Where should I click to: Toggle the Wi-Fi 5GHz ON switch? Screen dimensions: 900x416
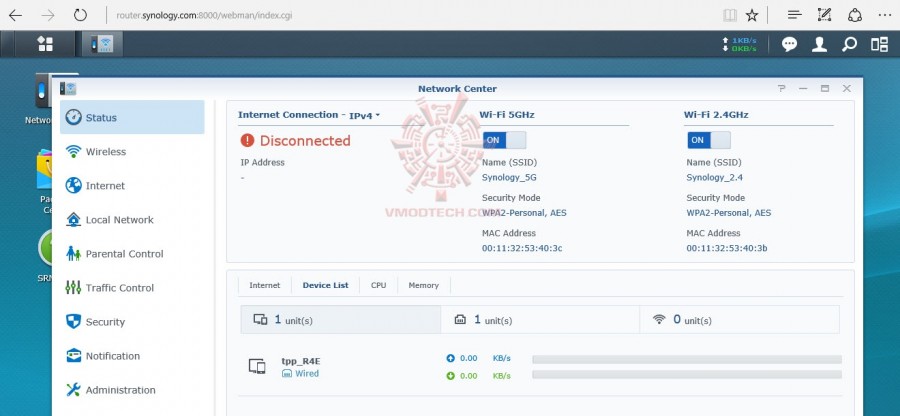click(504, 140)
